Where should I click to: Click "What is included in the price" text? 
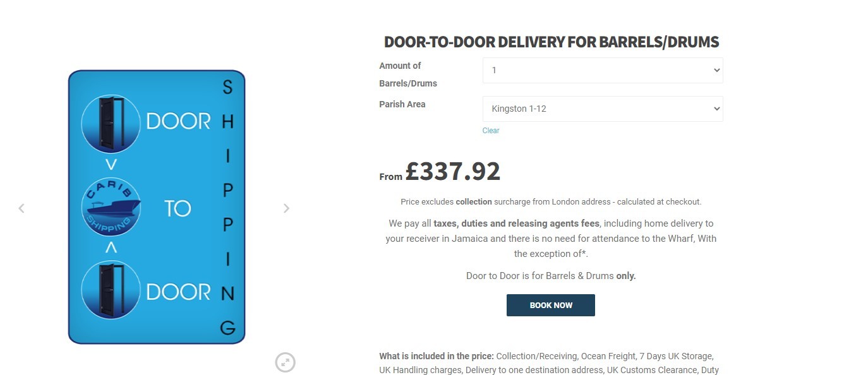(436, 356)
